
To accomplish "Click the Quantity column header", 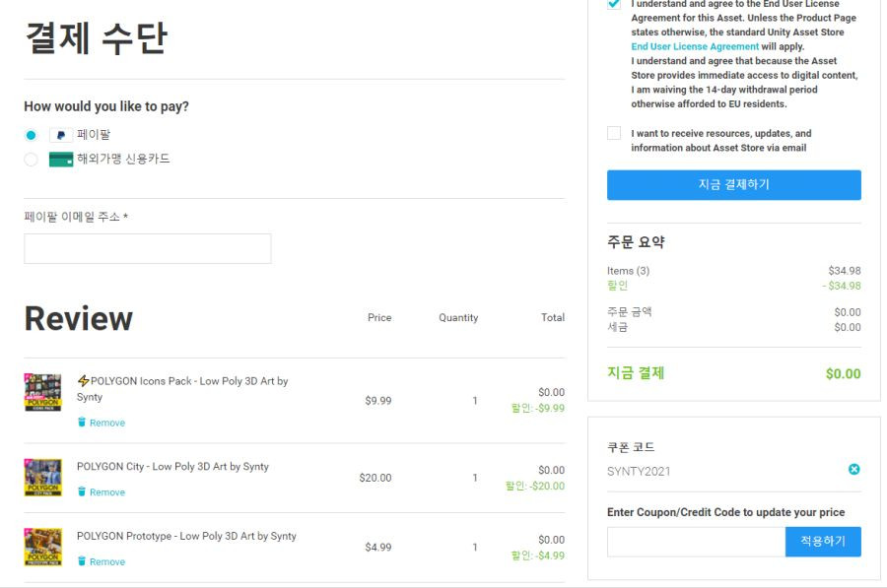I will pos(458,318).
